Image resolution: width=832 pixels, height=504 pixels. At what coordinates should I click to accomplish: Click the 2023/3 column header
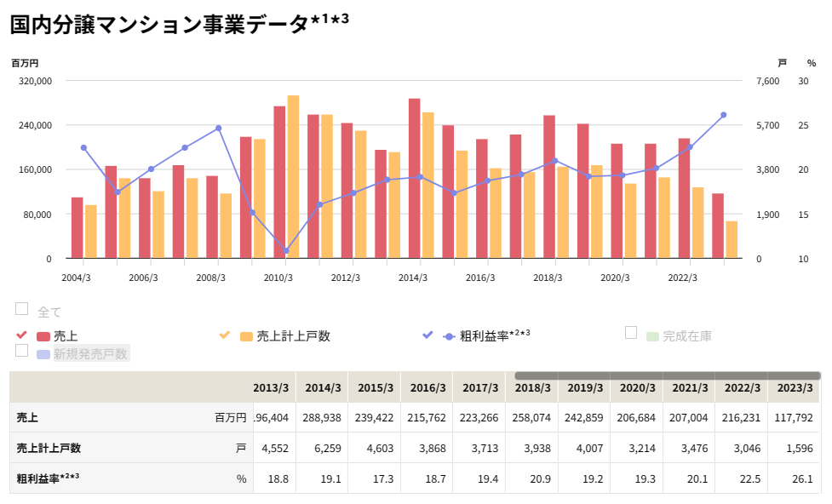pyautogui.click(x=795, y=388)
